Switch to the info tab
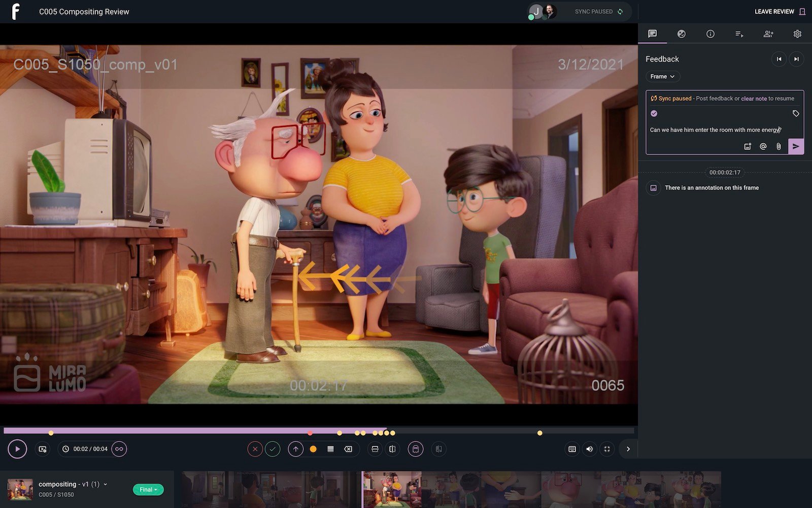This screenshot has width=812, height=508. pos(710,34)
